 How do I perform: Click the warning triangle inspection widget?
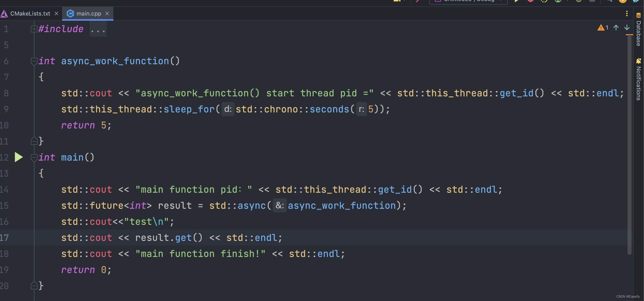click(601, 28)
